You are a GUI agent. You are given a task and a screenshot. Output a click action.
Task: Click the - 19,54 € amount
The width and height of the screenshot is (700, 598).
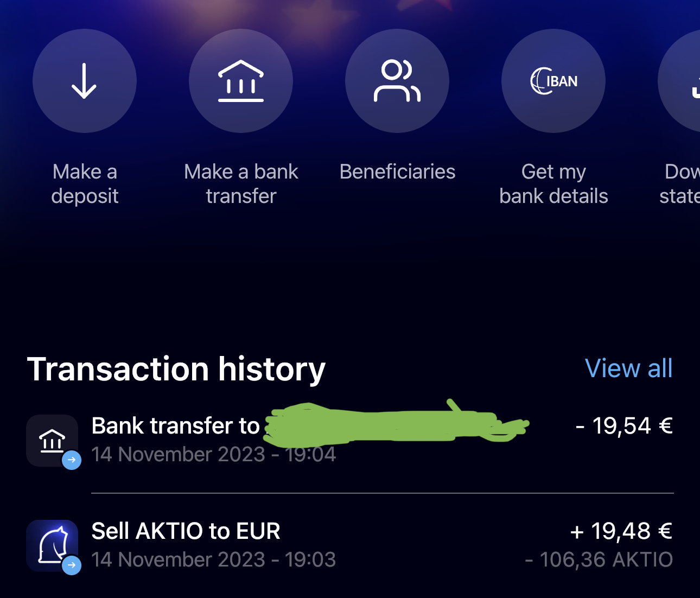pos(624,426)
